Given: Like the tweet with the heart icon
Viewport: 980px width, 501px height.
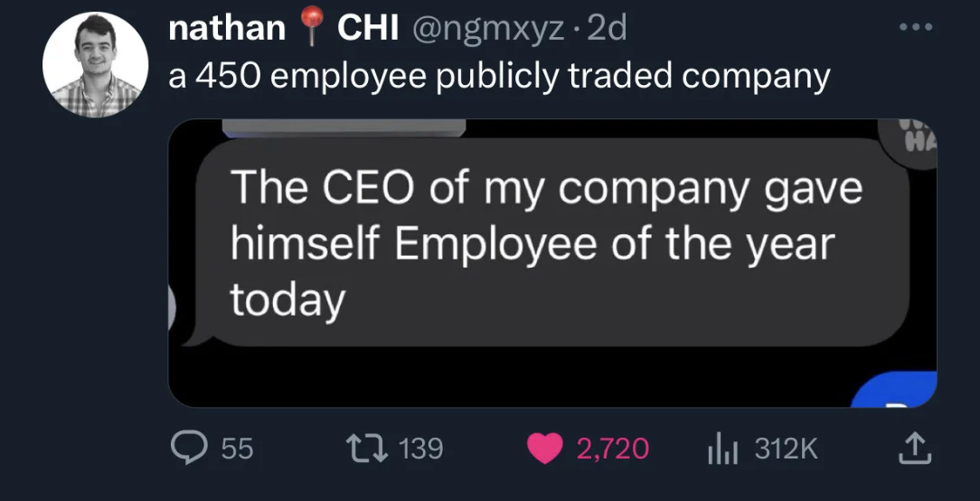Looking at the screenshot, I should point(544,449).
